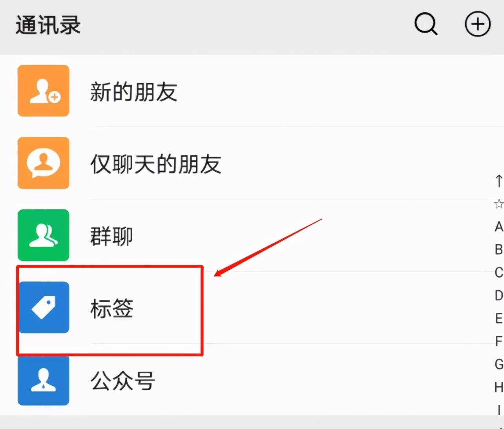Viewport: 504px width, 429px height.
Task: Tap the plus add icon
Action: [477, 24]
